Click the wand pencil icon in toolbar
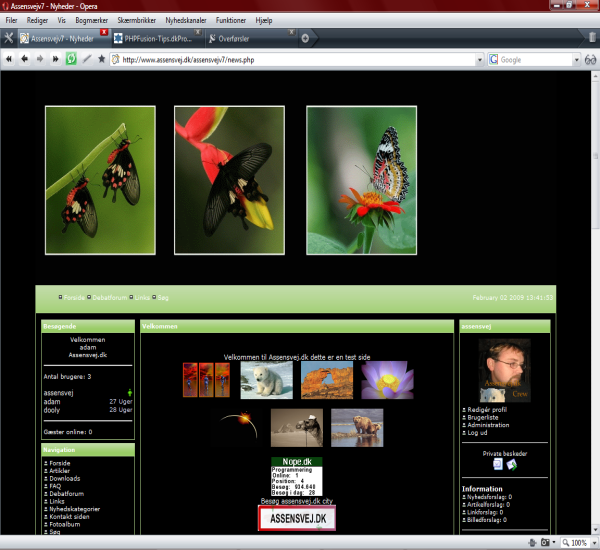The image size is (600, 550). tap(87, 59)
